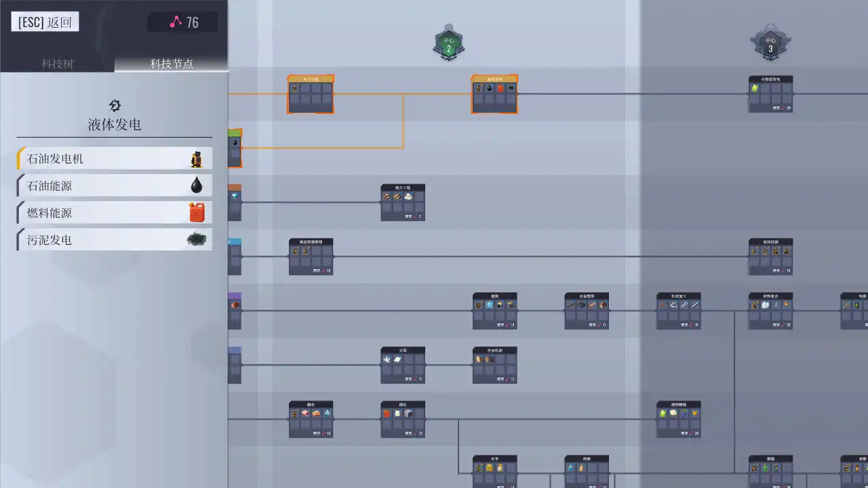Click the yellow icon in the 化学 node
This screenshot has height=488, width=868.
pos(490,468)
